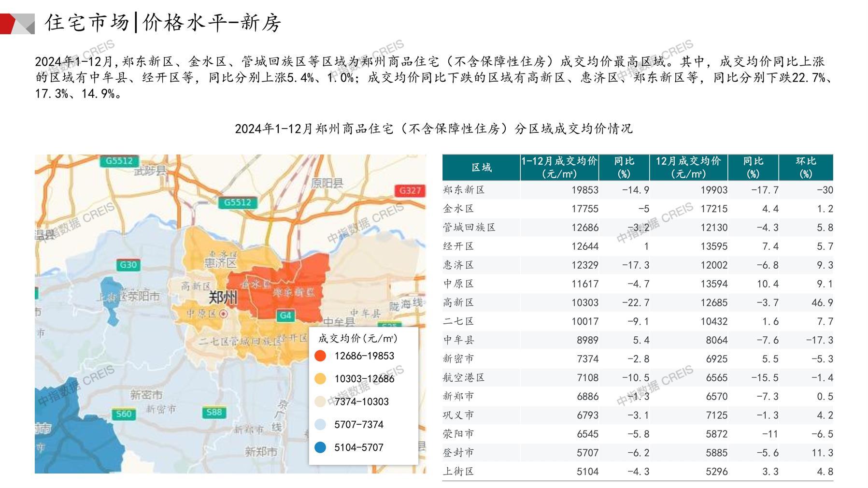This screenshot has width=868, height=488.
Task: Click the 郑州 city label on map
Action: click(x=223, y=297)
